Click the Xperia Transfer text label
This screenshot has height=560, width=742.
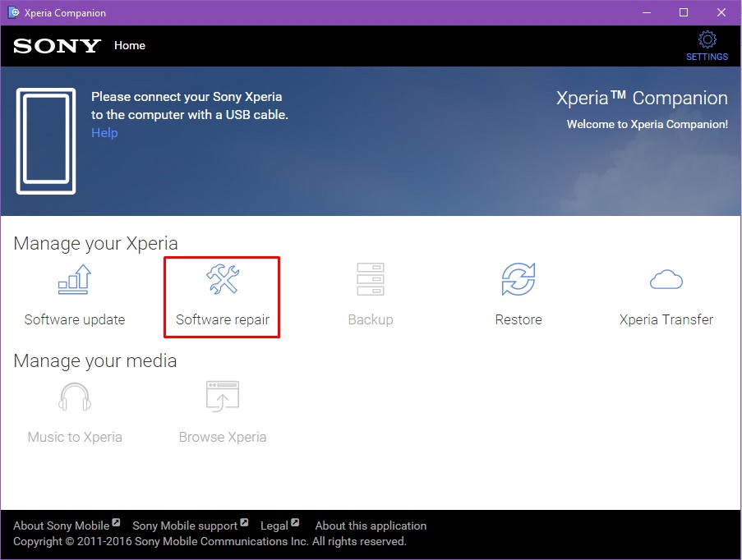tap(666, 319)
